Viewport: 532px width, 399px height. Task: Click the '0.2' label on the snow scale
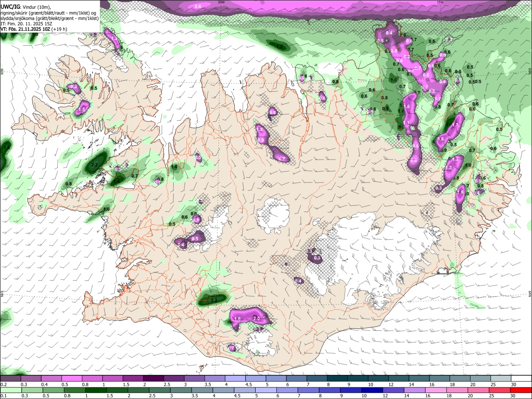[3, 384]
